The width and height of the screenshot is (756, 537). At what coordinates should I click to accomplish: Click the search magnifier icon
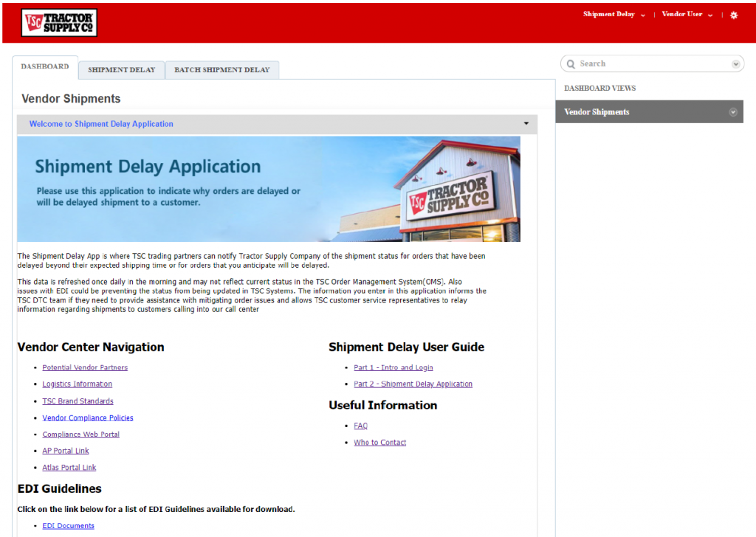(x=571, y=64)
